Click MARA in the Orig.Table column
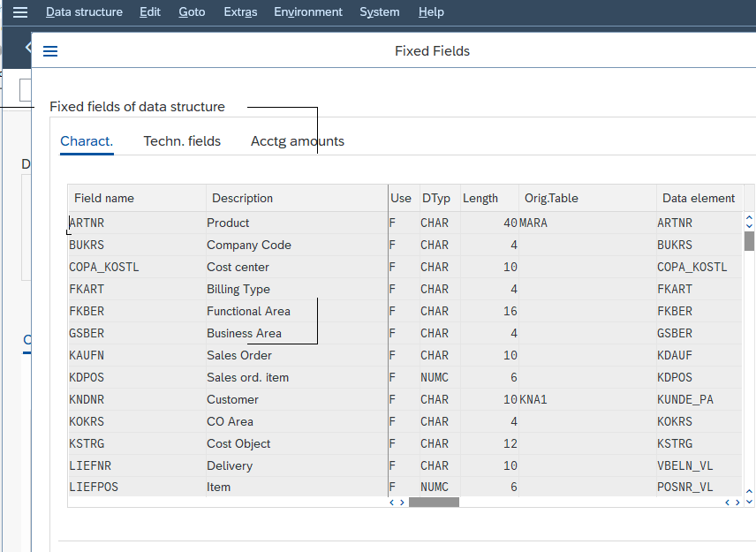 click(x=587, y=223)
